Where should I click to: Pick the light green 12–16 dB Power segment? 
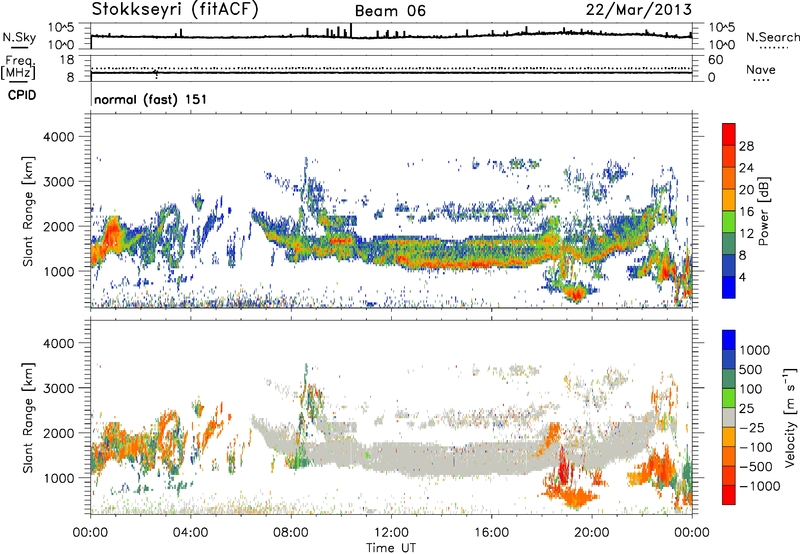729,222
